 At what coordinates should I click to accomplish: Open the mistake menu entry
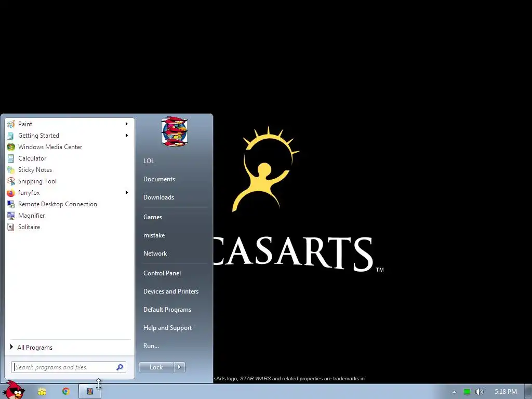[154, 235]
